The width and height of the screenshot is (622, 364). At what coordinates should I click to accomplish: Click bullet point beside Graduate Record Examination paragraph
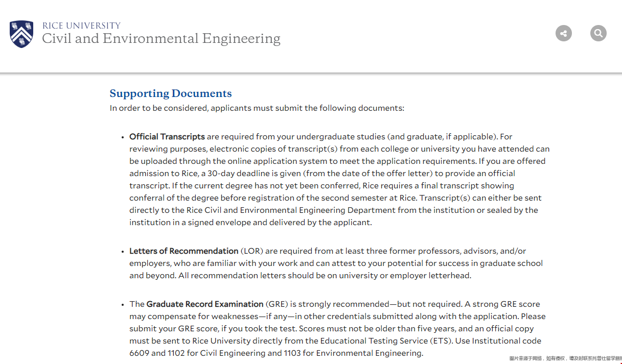pyautogui.click(x=123, y=305)
